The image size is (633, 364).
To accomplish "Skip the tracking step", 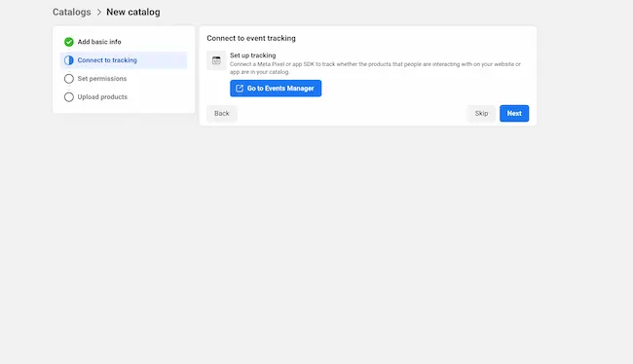I will pos(481,114).
